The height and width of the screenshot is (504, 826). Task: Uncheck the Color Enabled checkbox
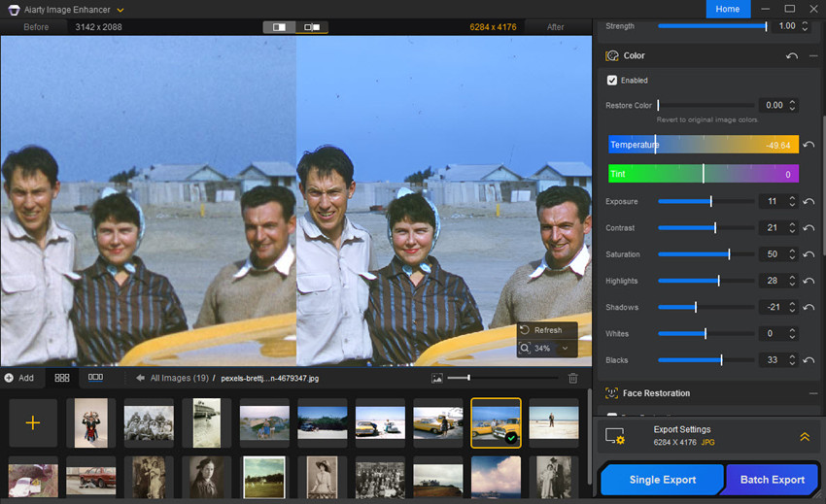coord(612,80)
